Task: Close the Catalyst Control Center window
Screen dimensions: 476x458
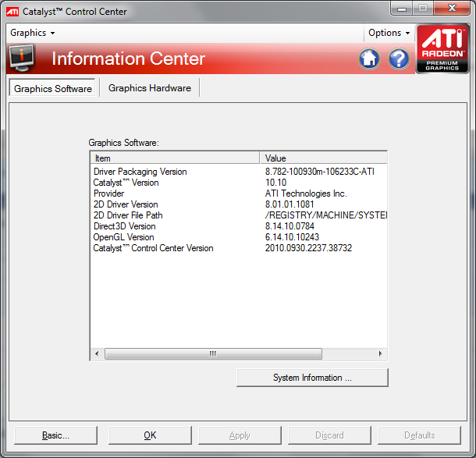Action: tap(452, 9)
